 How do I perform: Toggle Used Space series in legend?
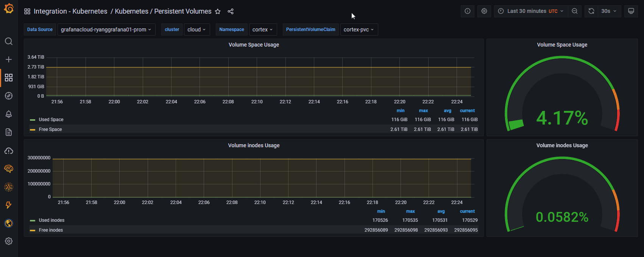point(51,120)
